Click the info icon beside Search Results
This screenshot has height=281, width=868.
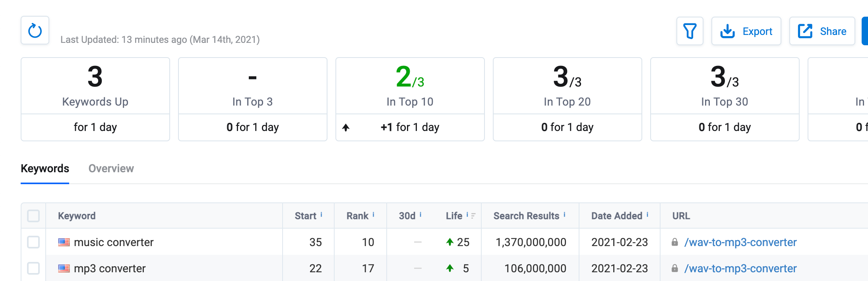click(564, 215)
